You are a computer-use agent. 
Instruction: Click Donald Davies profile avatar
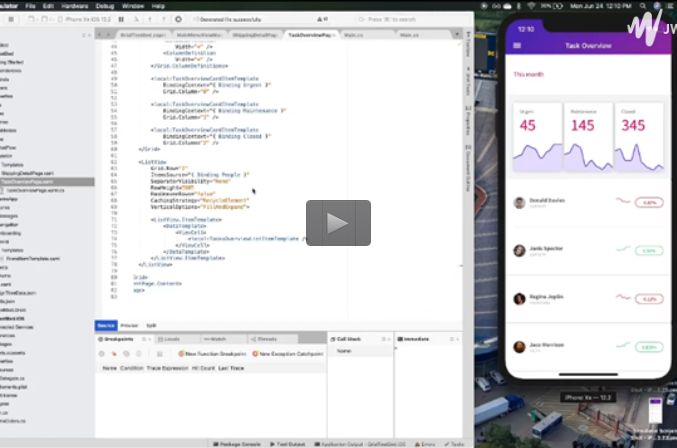(519, 202)
